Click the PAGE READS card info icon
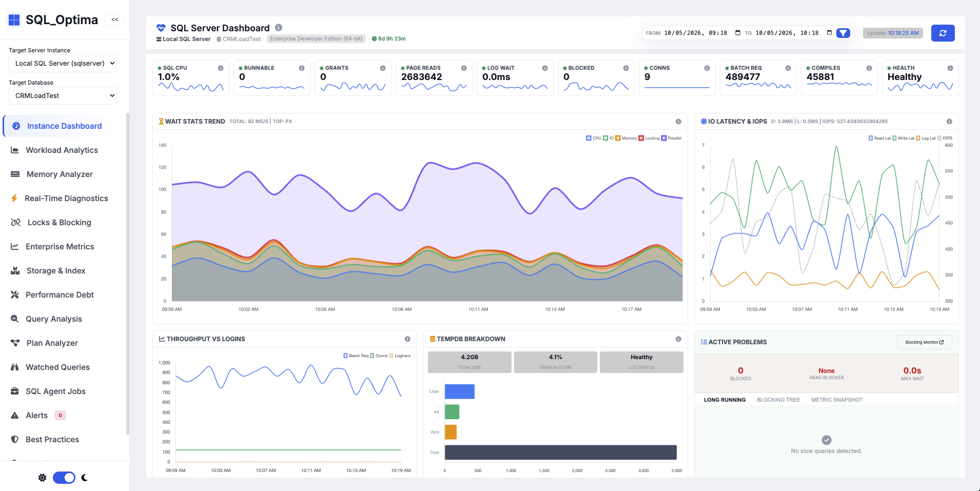The height and width of the screenshot is (491, 980). tap(464, 68)
